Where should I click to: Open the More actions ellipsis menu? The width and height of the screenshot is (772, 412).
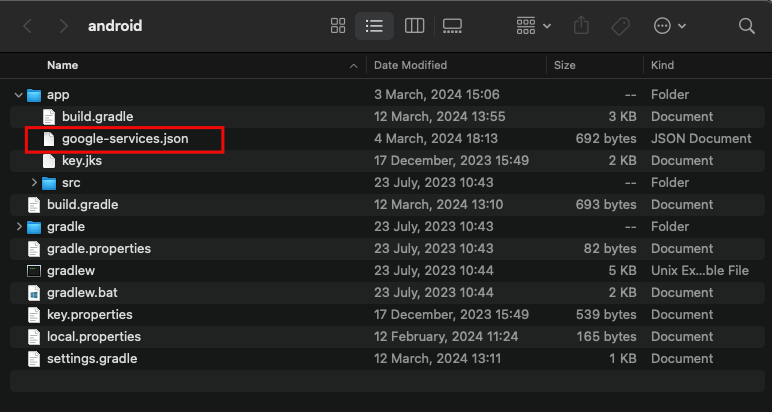tap(669, 26)
